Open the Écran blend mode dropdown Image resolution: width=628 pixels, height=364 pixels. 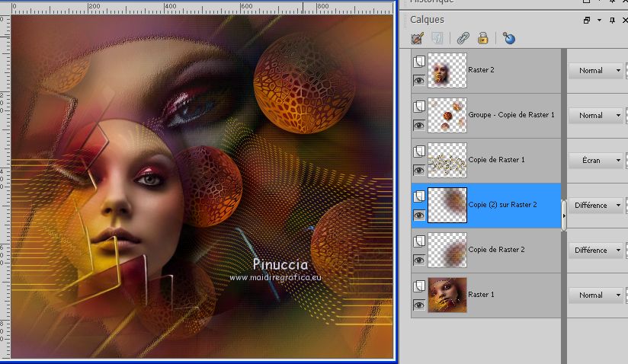coord(618,161)
